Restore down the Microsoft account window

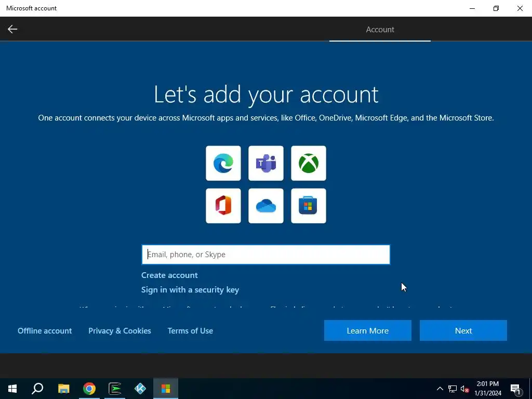tap(496, 8)
